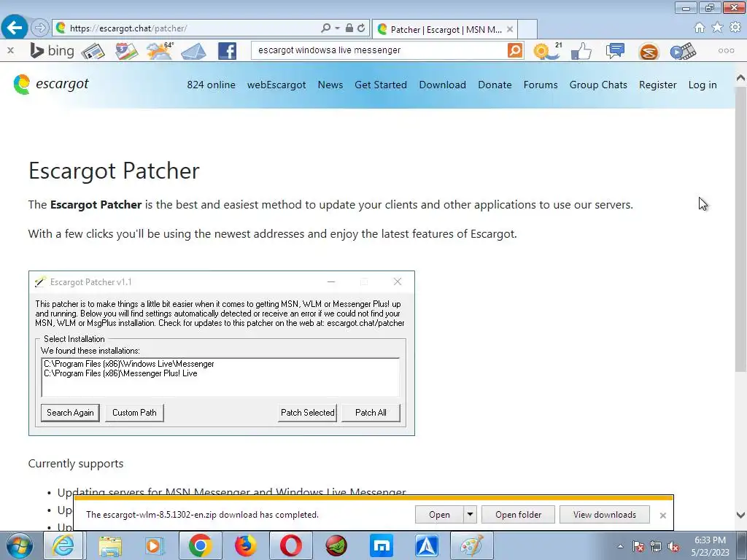Image resolution: width=747 pixels, height=560 pixels.
Task: Open the maps icon on Bing bar
Action: (x=126, y=51)
